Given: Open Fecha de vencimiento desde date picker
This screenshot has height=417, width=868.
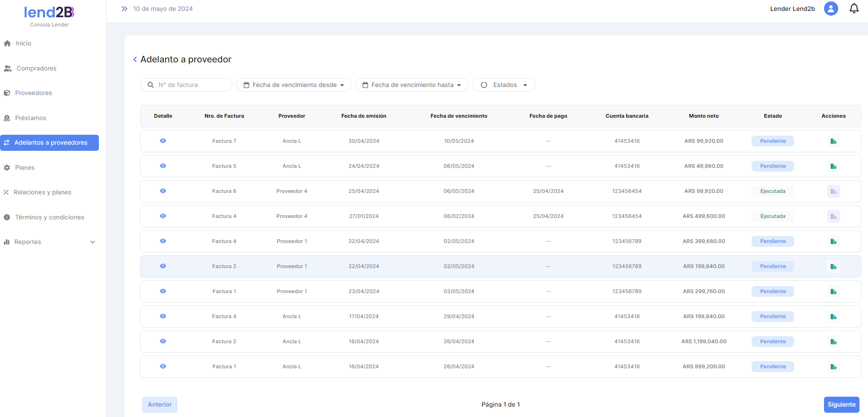Looking at the screenshot, I should [293, 85].
